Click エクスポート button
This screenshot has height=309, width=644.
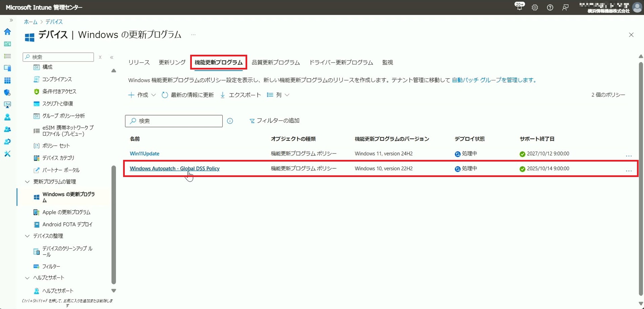tap(240, 95)
